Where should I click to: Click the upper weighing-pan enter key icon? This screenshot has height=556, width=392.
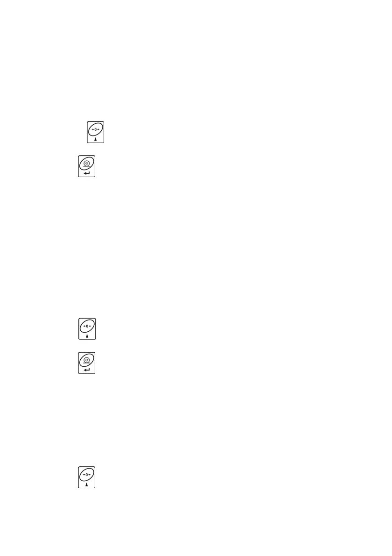tap(87, 166)
